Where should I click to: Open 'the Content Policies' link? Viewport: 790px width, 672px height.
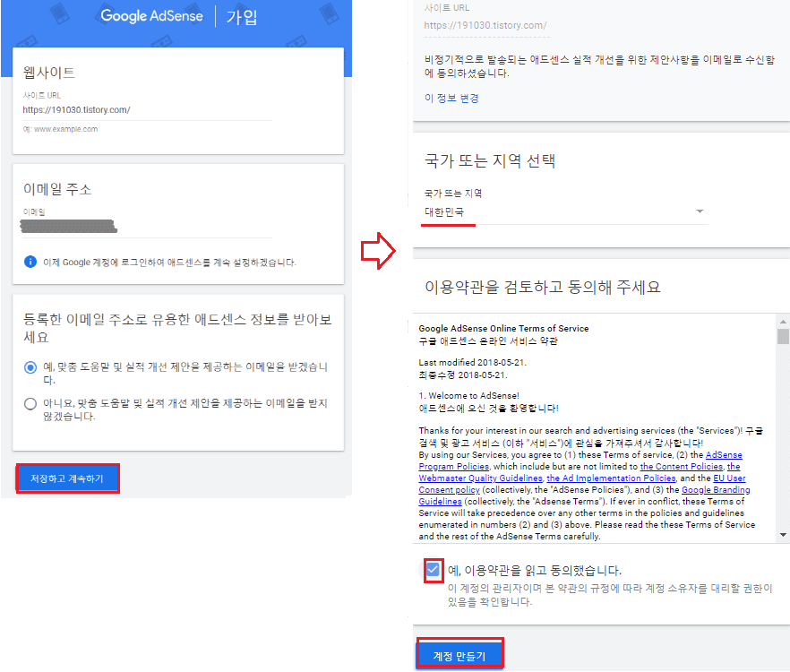tap(681, 466)
